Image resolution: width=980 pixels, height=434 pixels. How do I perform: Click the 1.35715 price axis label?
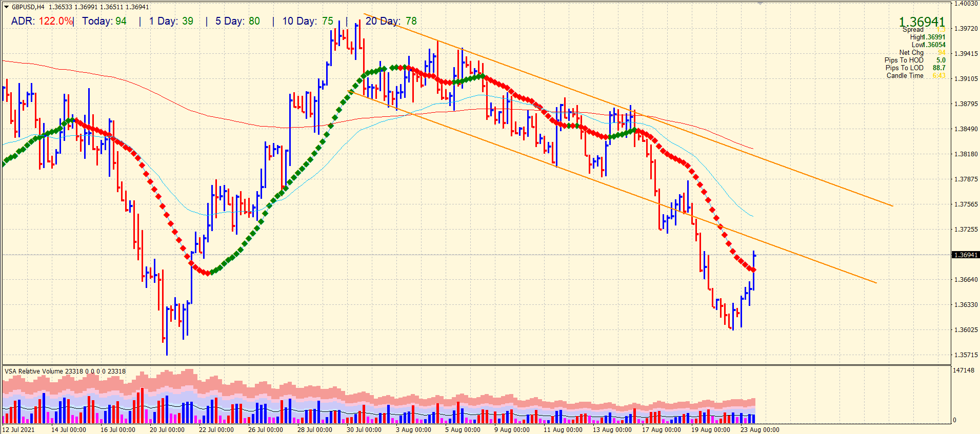click(x=966, y=355)
